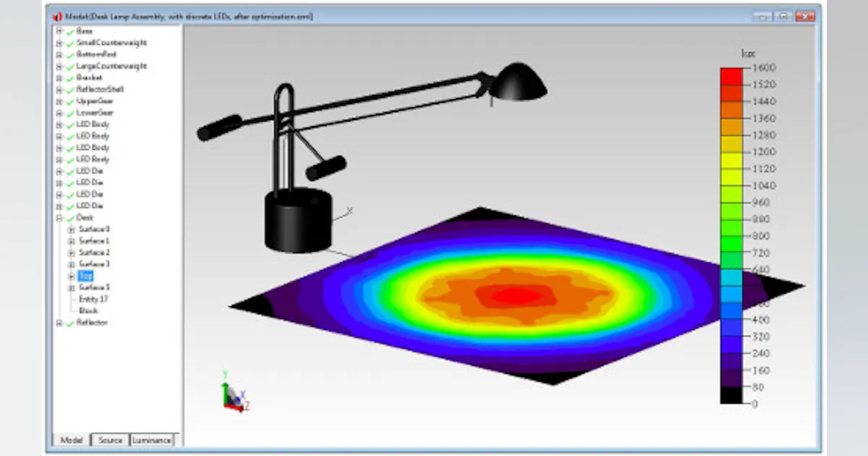This screenshot has width=868, height=456.
Task: Expand the Surface 0 node
Action: click(x=72, y=229)
